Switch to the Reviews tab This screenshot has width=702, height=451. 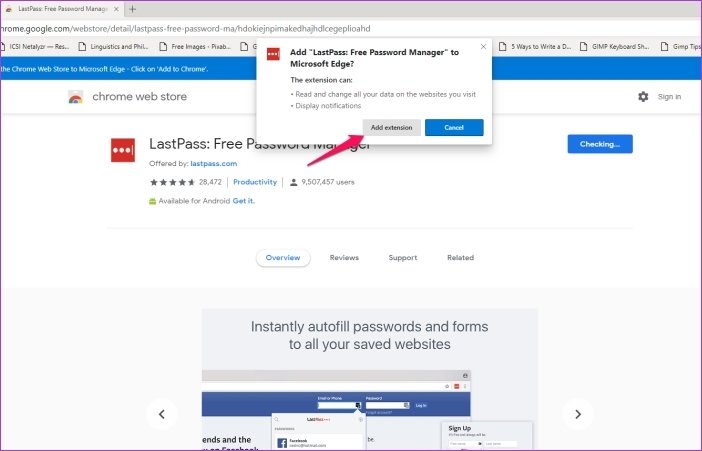344,258
